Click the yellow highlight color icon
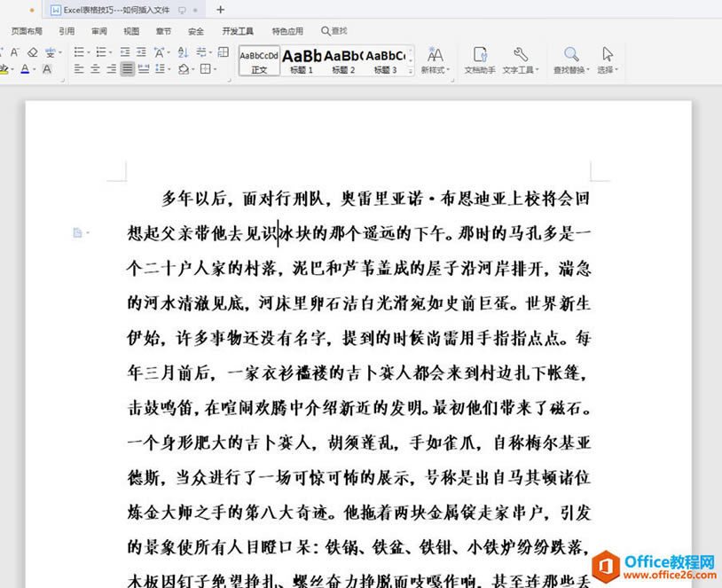Viewport: 722px width, 588px height. pos(4,69)
